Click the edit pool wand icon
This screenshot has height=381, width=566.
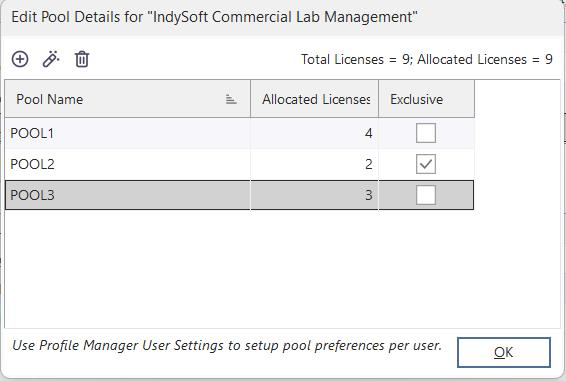[51, 59]
